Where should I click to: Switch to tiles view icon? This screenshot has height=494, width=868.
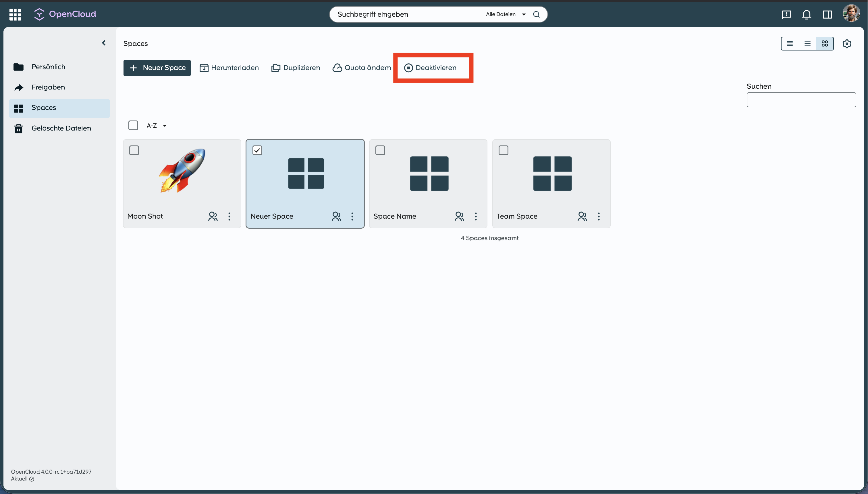(825, 44)
